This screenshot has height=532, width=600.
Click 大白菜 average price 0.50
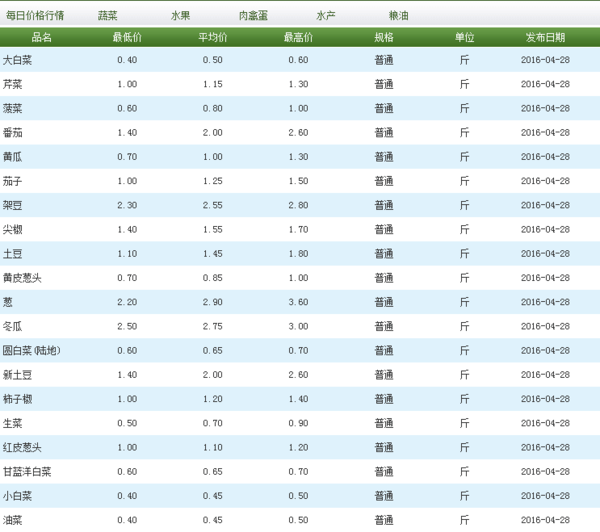(x=213, y=60)
